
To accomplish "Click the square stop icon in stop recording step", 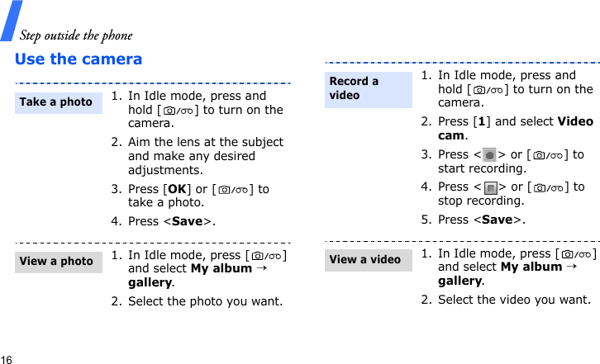I will point(491,187).
